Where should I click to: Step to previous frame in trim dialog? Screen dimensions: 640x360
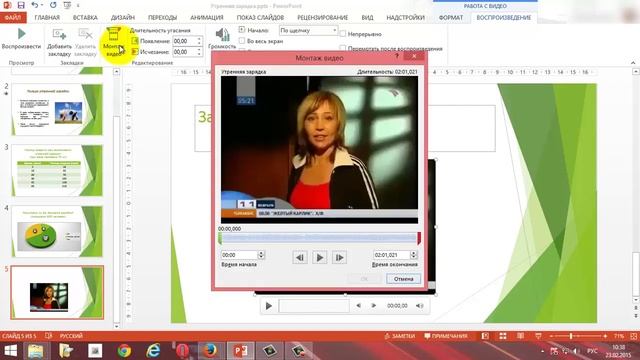pos(300,258)
